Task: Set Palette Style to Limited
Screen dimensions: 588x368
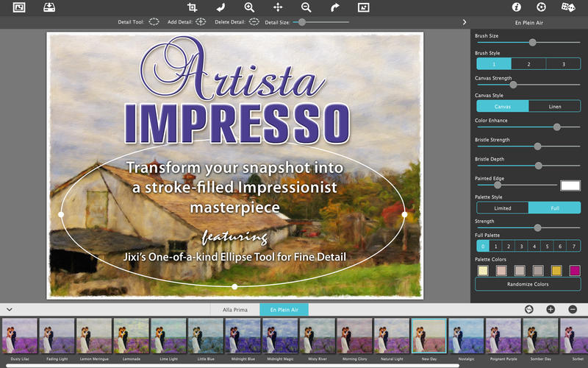Action: pyautogui.click(x=502, y=208)
